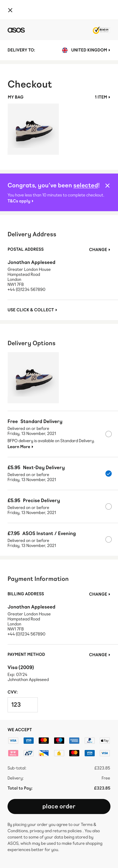Click into the CVV input field

23,705
